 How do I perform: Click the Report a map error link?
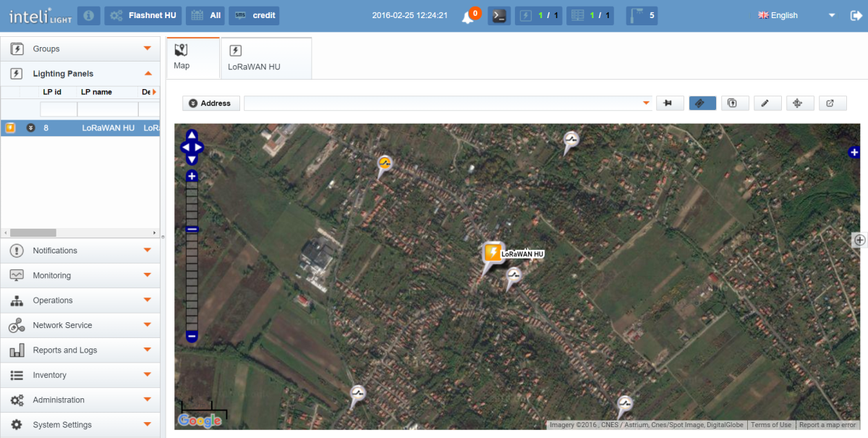tap(827, 425)
